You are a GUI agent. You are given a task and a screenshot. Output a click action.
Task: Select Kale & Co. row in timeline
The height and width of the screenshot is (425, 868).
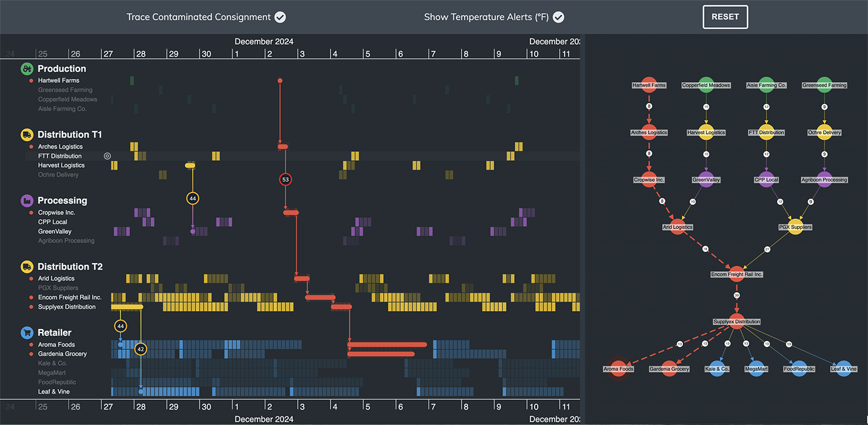(53, 363)
